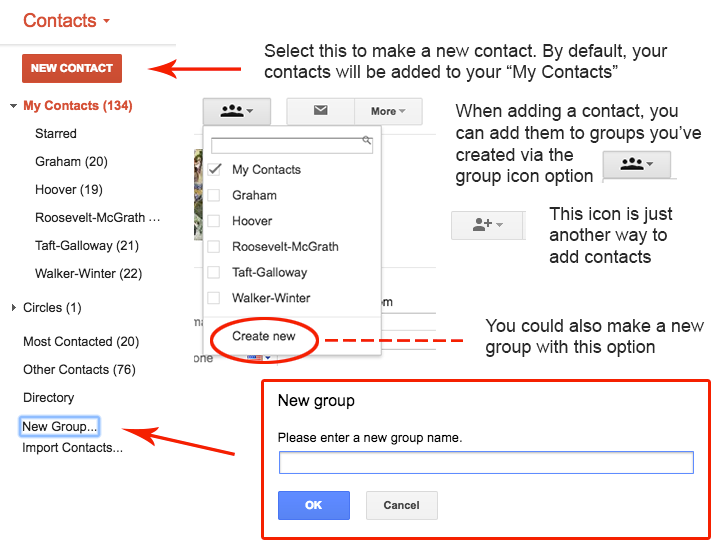The image size is (728, 551).
Task: Open the Hoover (19) group
Action: (69, 190)
